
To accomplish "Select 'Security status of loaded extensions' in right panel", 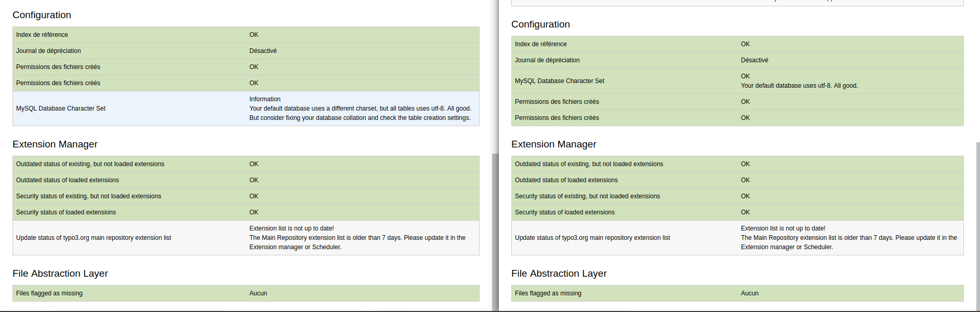I will click(565, 212).
